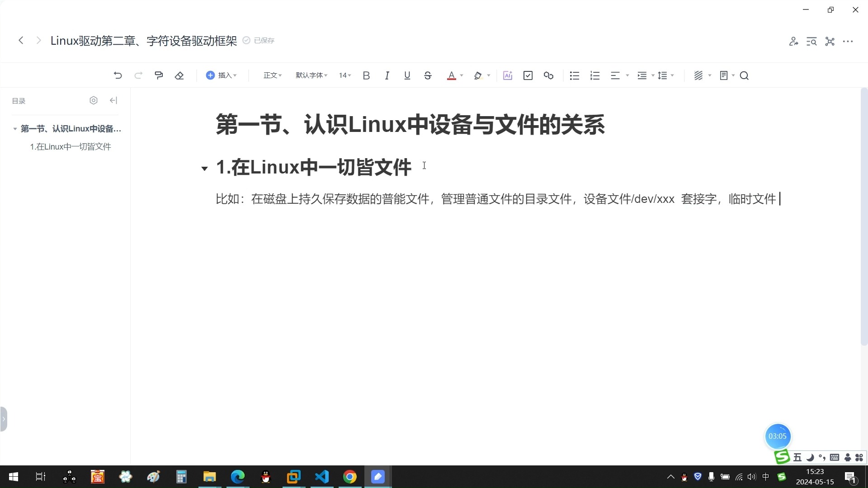Insert a to-do checkbox list
The image size is (868, 488).
(528, 75)
